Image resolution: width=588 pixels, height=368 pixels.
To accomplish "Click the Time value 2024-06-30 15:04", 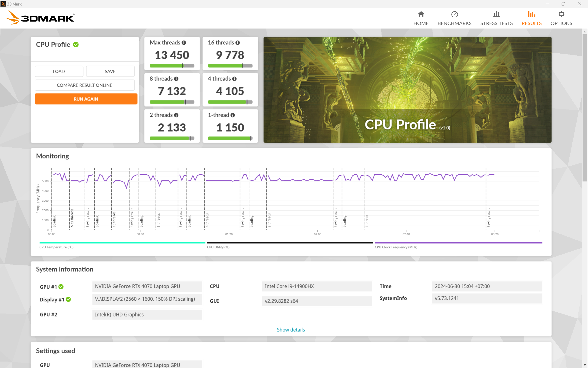I will coord(487,287).
